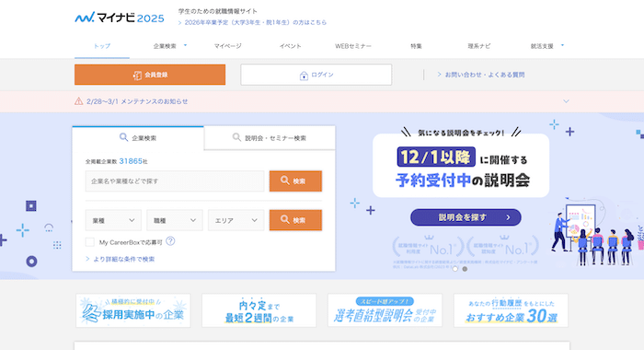Open the 冬採用実施中の企業 banner
Image resolution: width=644 pixels, height=350 pixels.
[133, 310]
